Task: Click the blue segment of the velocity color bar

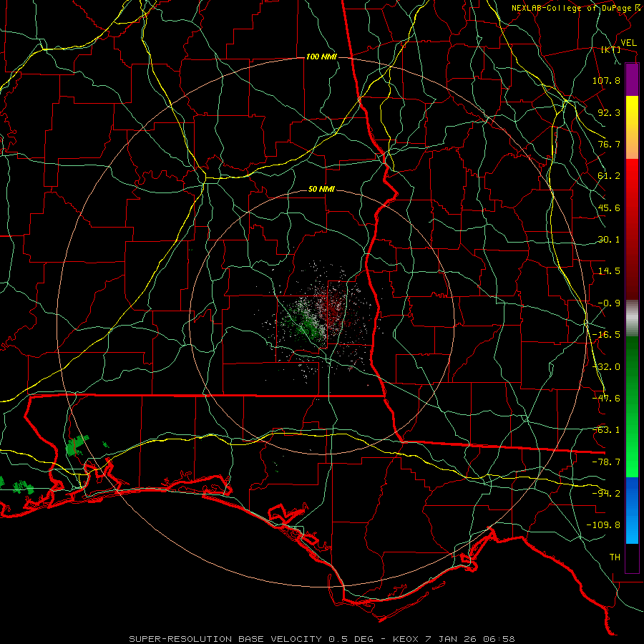Action: coord(632,510)
